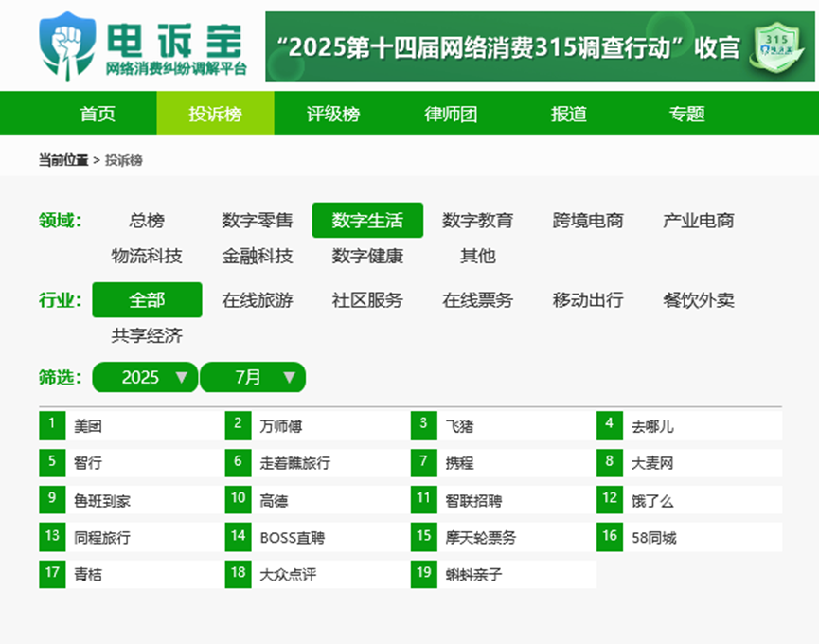Choose the 产业电商 domain
This screenshot has width=819, height=644.
click(699, 221)
